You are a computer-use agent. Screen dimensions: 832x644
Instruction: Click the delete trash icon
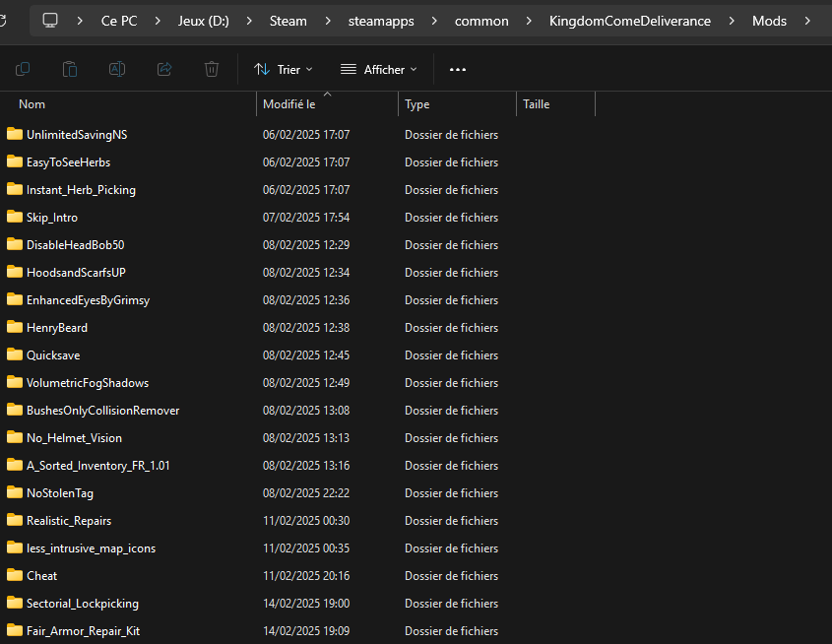[211, 69]
